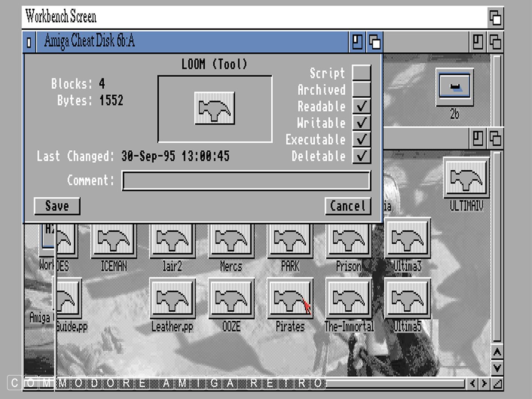Toggle the Archived checkbox
Viewport: 532px width, 399px height.
click(361, 90)
